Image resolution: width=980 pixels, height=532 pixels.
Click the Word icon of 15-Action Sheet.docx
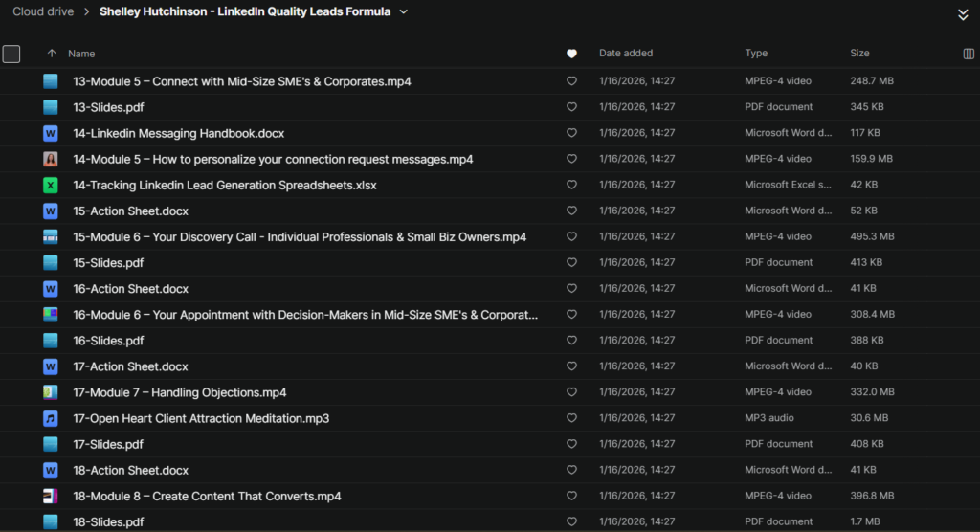coord(51,211)
